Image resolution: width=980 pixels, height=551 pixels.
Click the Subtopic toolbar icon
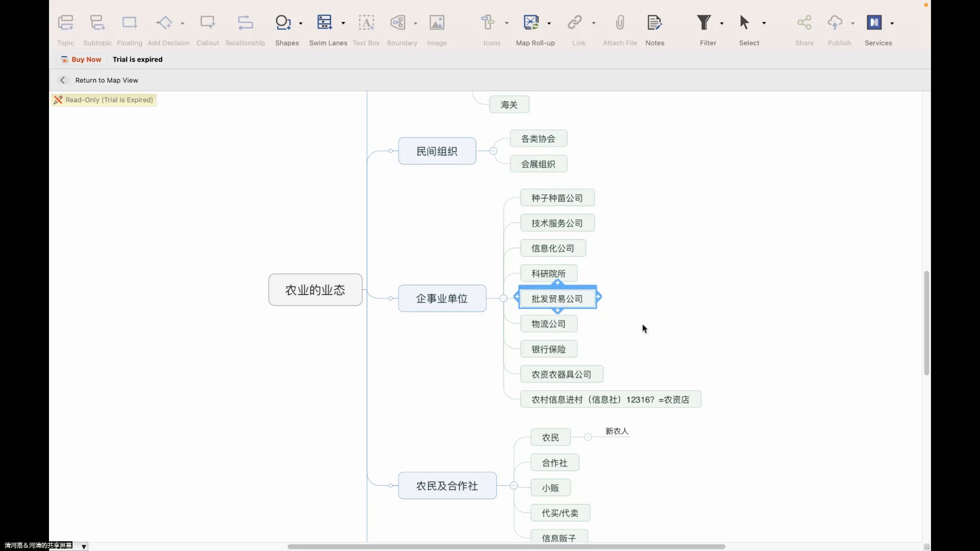pyautogui.click(x=97, y=23)
